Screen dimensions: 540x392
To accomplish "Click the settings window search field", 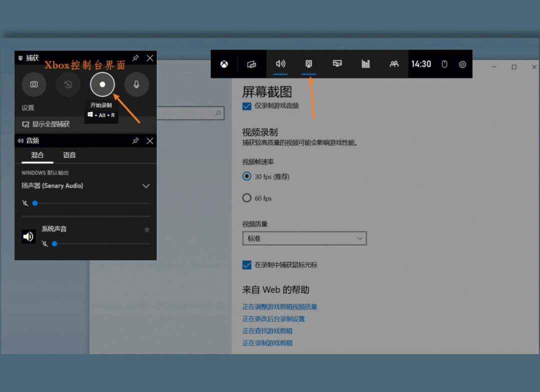I will 190,113.
